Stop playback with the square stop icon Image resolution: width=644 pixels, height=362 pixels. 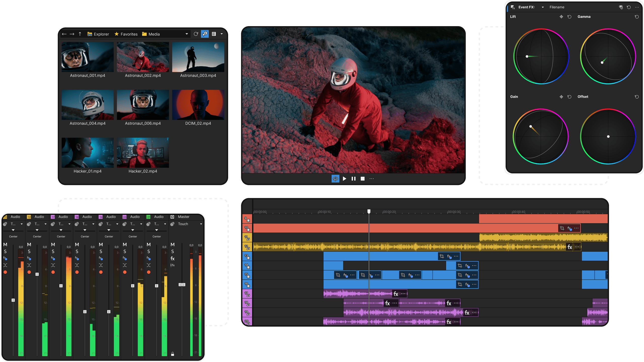tap(363, 179)
